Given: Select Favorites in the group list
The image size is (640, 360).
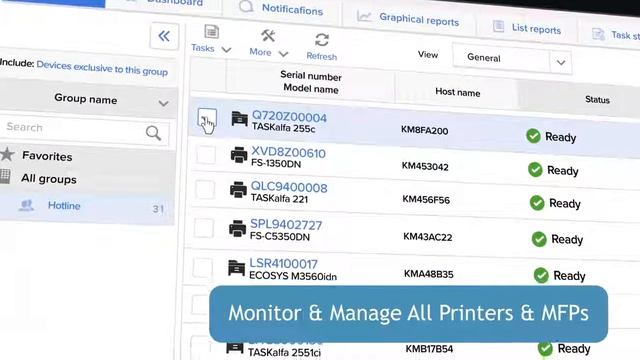Looking at the screenshot, I should [47, 156].
